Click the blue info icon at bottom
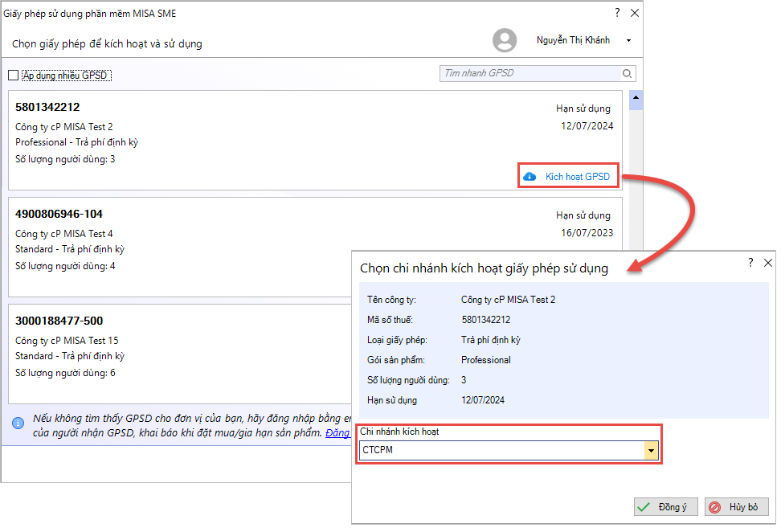This screenshot has height=532, width=781. tap(18, 423)
